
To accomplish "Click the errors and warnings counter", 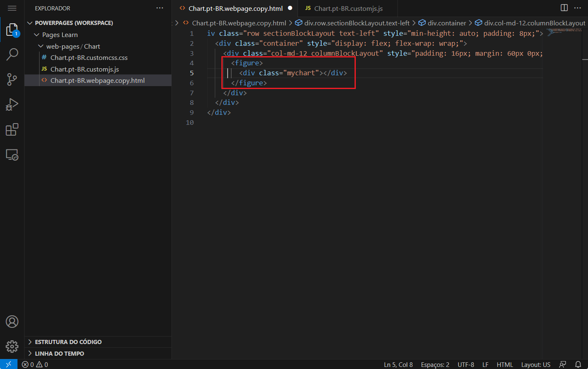I will click(35, 364).
